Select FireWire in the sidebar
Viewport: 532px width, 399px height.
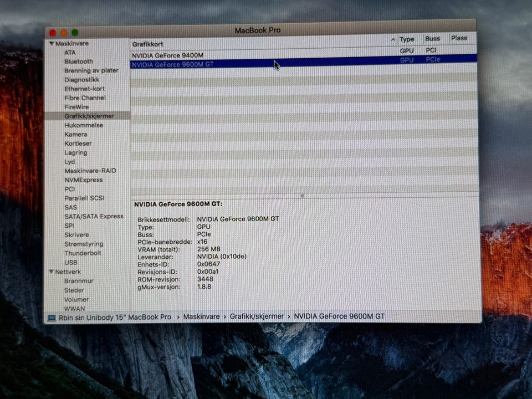(x=76, y=107)
